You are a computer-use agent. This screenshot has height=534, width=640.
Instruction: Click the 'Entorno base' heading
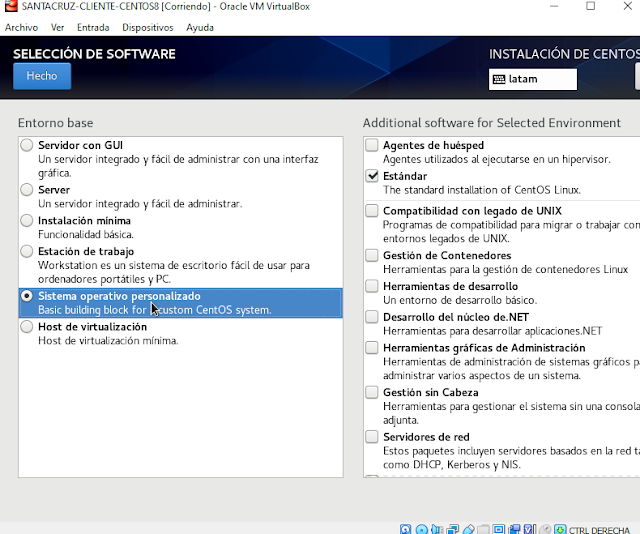[56, 123]
